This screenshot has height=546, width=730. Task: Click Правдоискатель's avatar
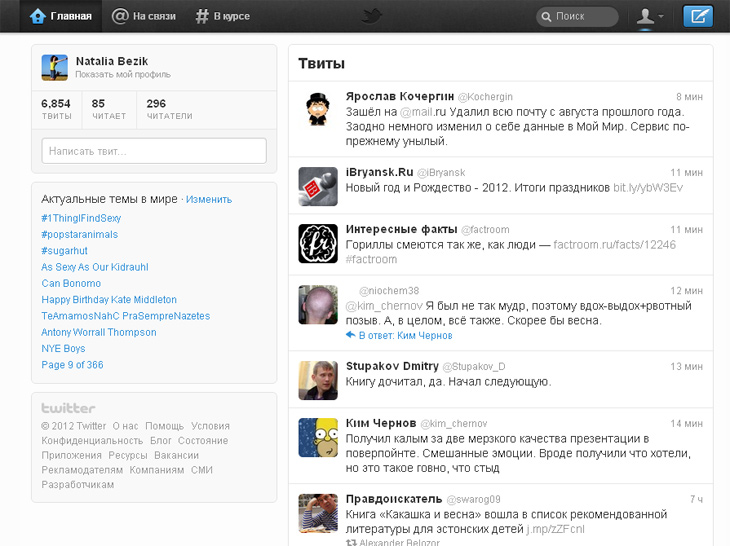coord(318,513)
